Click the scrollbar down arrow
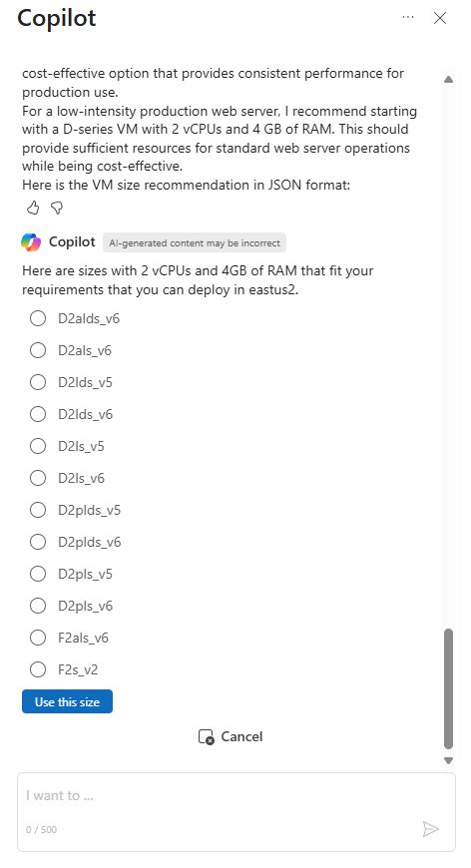This screenshot has height=868, width=471. 449,760
